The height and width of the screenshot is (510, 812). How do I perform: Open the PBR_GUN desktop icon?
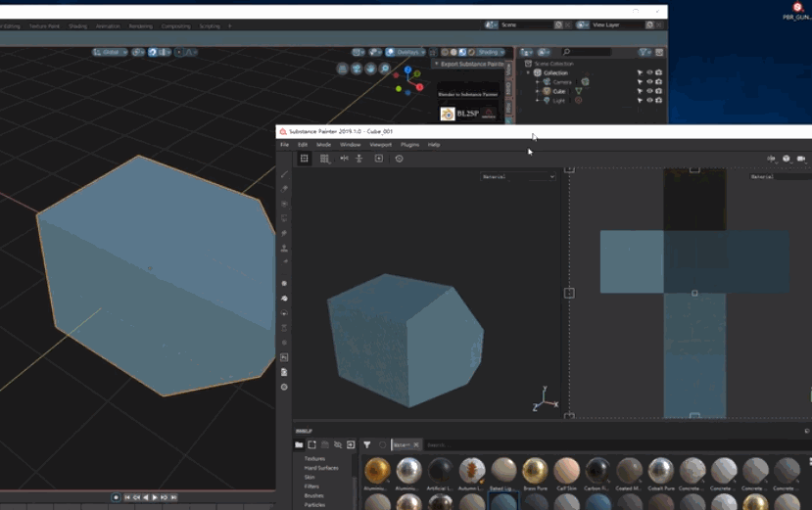pos(796,11)
